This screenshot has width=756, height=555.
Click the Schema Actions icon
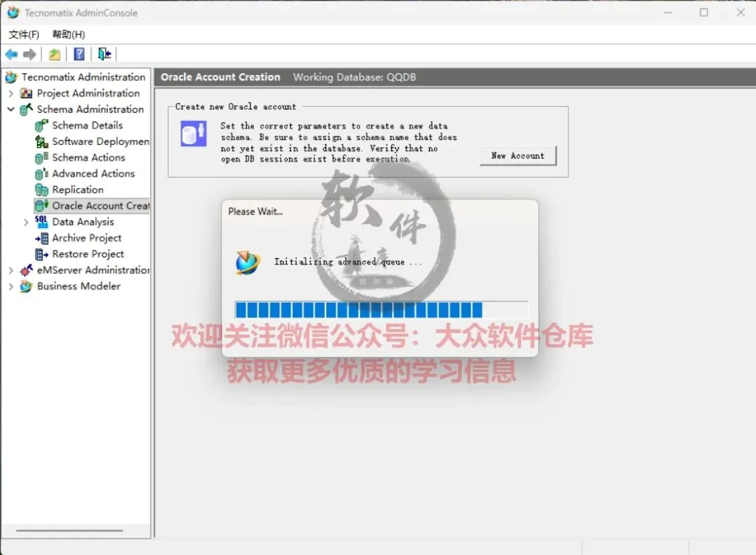point(41,157)
